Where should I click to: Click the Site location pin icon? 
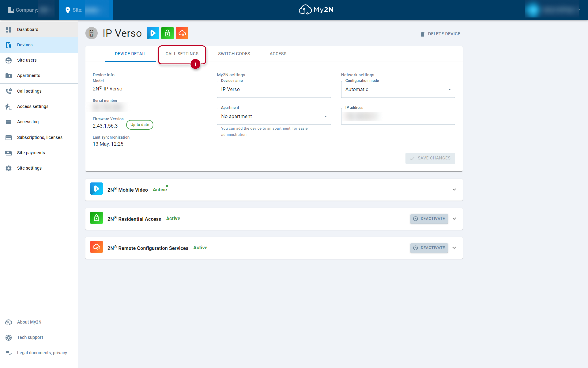click(68, 10)
